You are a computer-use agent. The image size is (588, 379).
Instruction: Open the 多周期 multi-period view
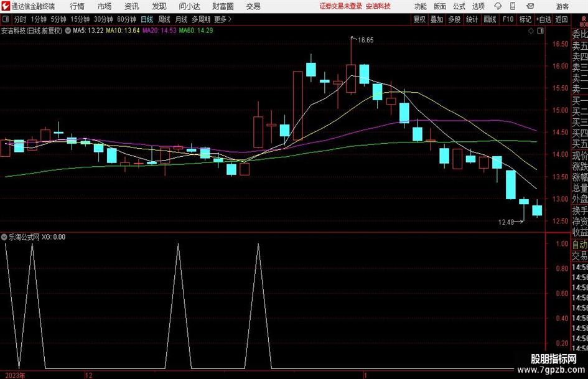tap(201, 19)
